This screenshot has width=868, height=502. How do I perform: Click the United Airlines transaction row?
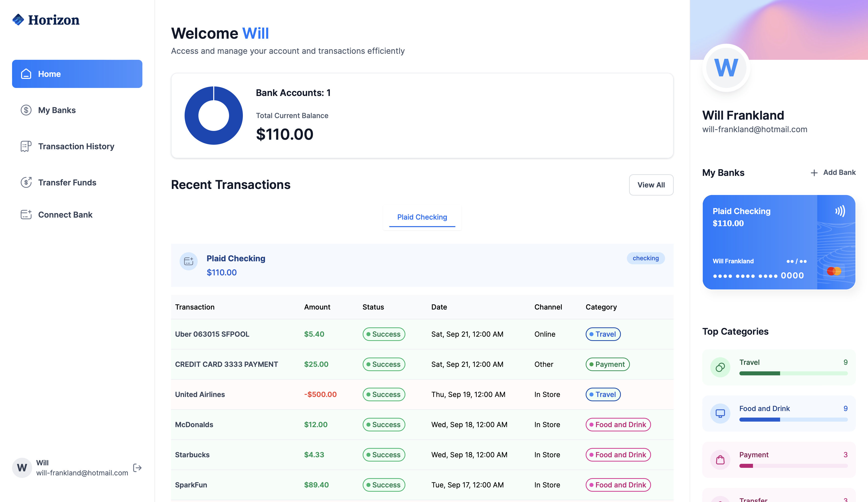(422, 394)
